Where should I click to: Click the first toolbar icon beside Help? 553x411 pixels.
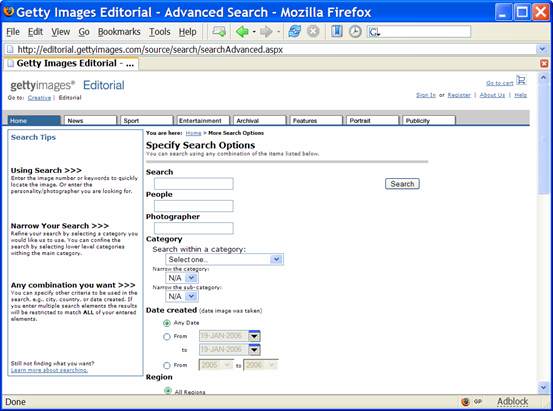coord(219,32)
